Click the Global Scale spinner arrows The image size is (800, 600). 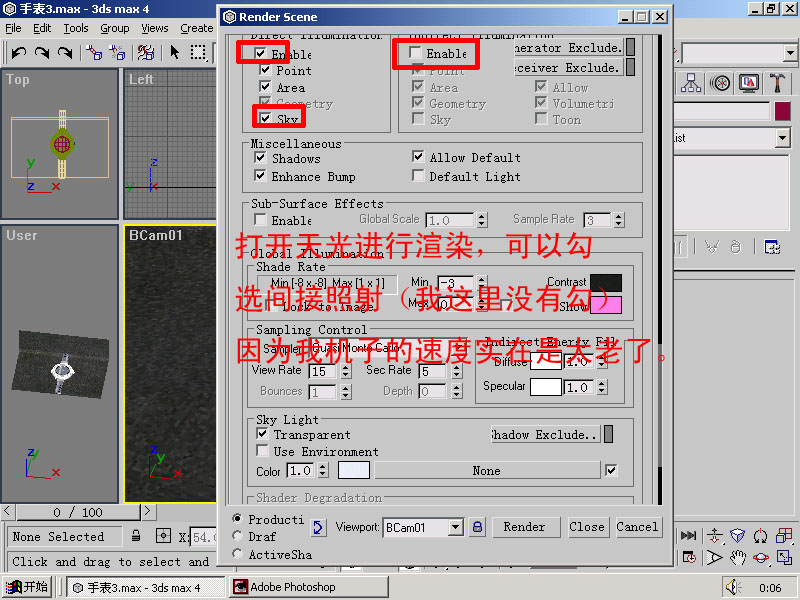[482, 220]
